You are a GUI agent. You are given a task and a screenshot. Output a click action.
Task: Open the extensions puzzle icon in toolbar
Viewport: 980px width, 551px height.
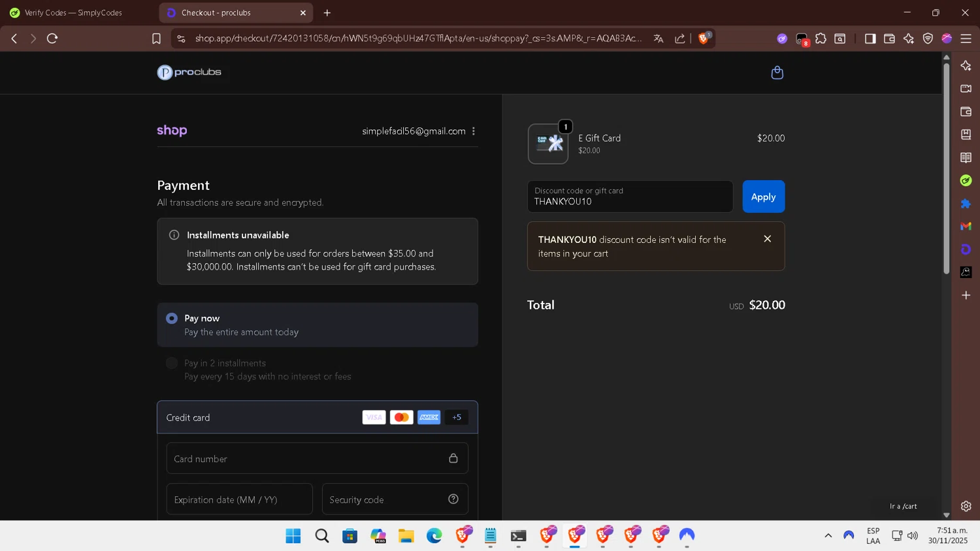click(x=821, y=39)
